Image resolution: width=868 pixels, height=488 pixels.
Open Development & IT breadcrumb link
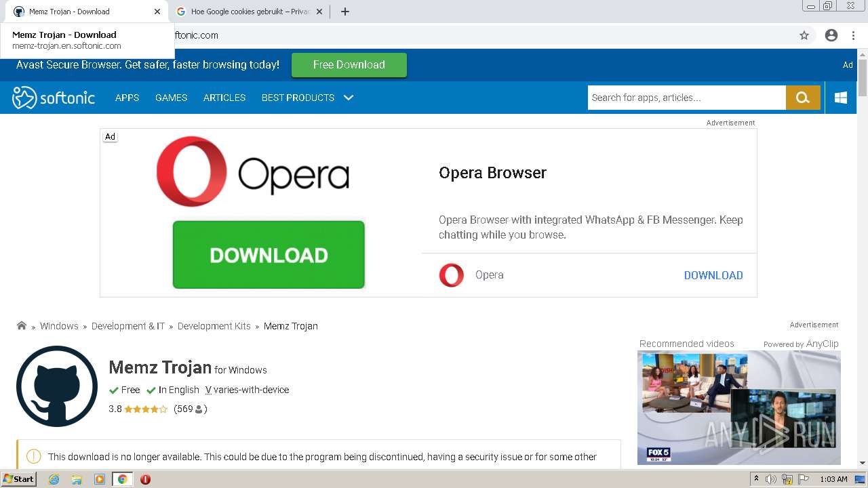pyautogui.click(x=128, y=326)
